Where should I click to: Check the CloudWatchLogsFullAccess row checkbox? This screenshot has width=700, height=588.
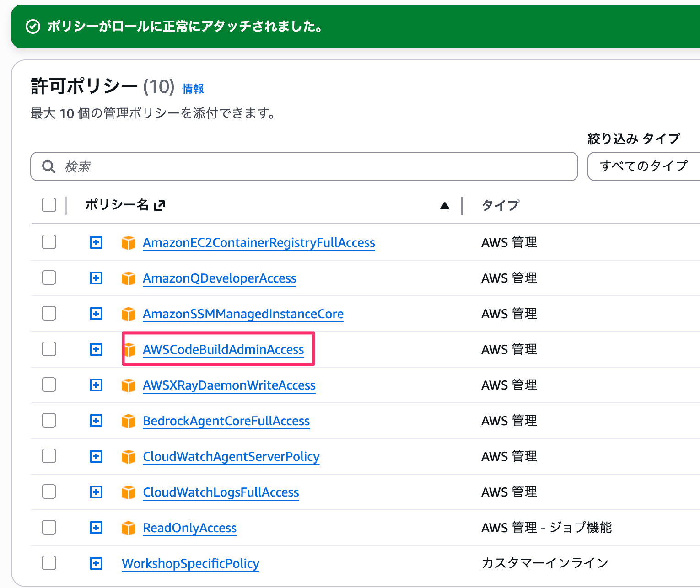pyautogui.click(x=49, y=492)
